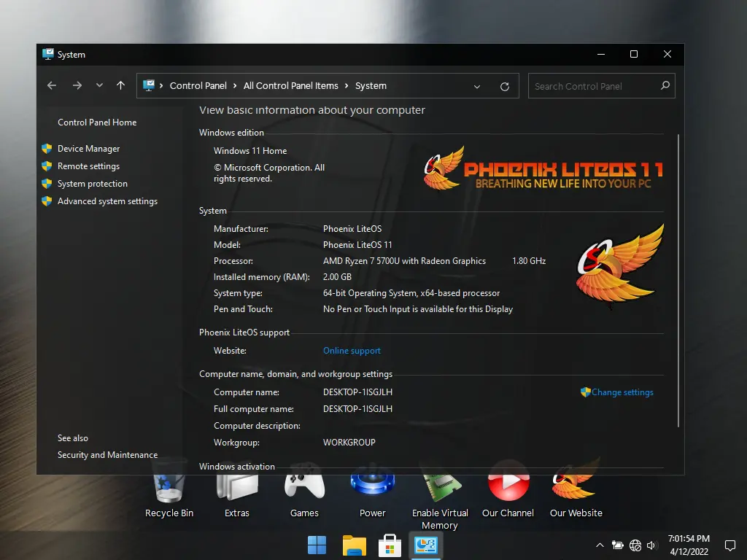
Task: Open address bar history dropdown
Action: (477, 87)
